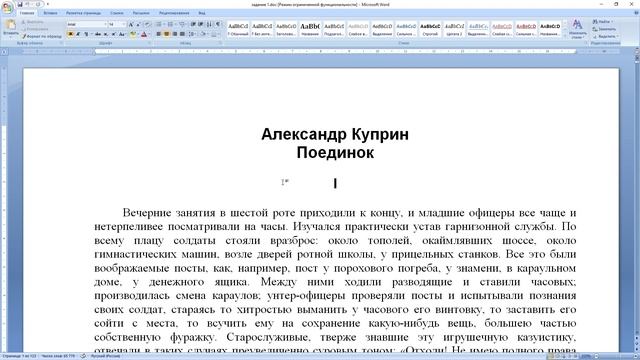Expand the styles gallery with More arrow
Image resolution: width=640 pixels, height=360 pixels.
click(x=565, y=36)
